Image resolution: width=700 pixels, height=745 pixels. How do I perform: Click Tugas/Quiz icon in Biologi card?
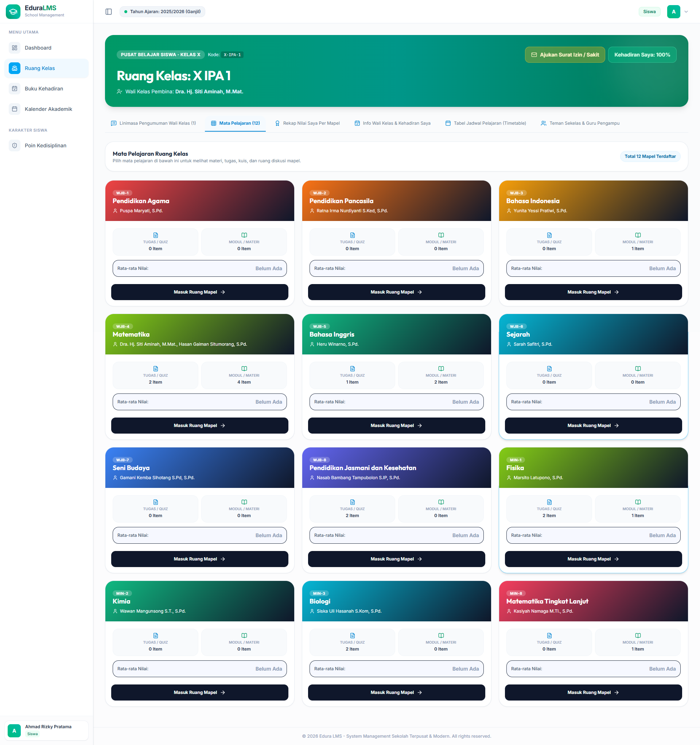[352, 636]
